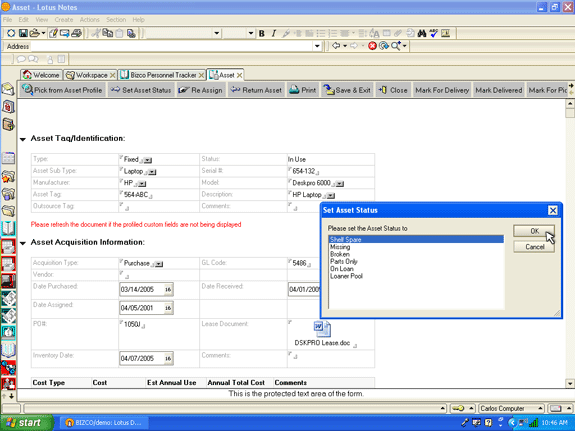Click inside the Address input field
Image resolution: width=575 pixels, height=431 pixels.
[x=172, y=46]
